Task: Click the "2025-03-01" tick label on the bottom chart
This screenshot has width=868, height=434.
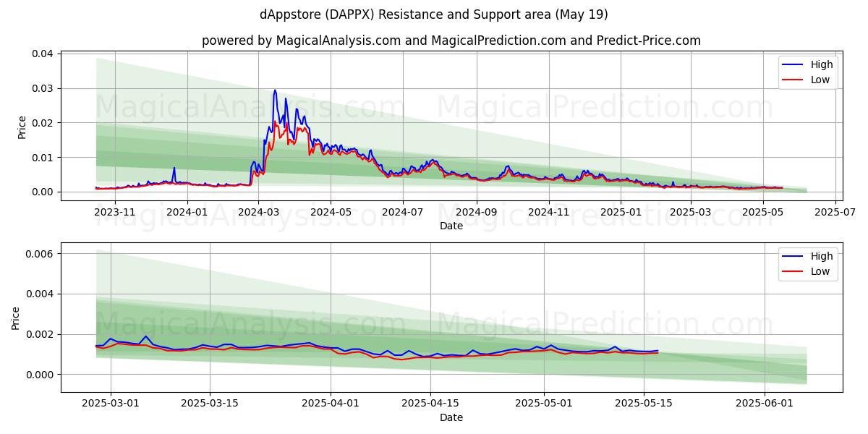Action: 111,404
